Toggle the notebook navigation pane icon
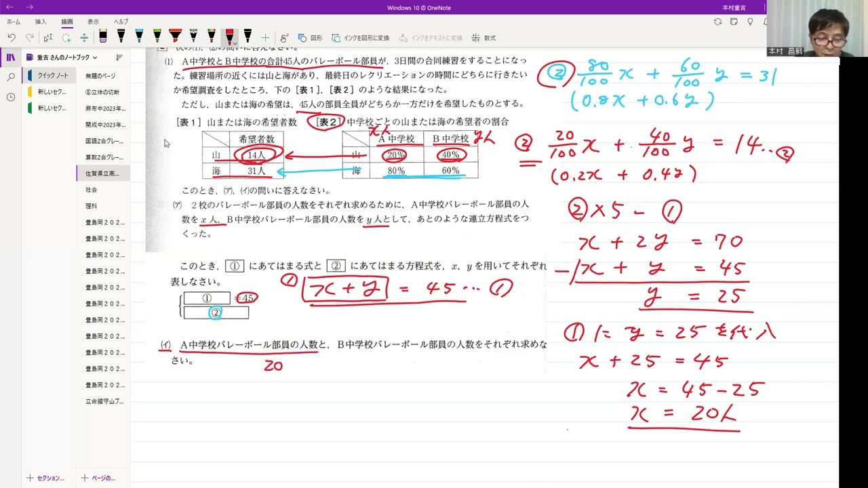Viewport: 868px width, 488px height. [x=11, y=58]
